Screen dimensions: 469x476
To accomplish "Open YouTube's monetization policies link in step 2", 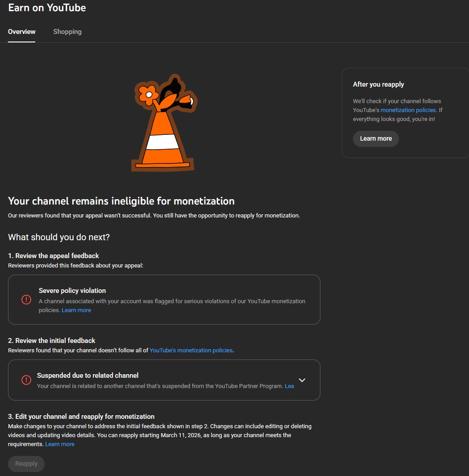I will click(x=191, y=351).
